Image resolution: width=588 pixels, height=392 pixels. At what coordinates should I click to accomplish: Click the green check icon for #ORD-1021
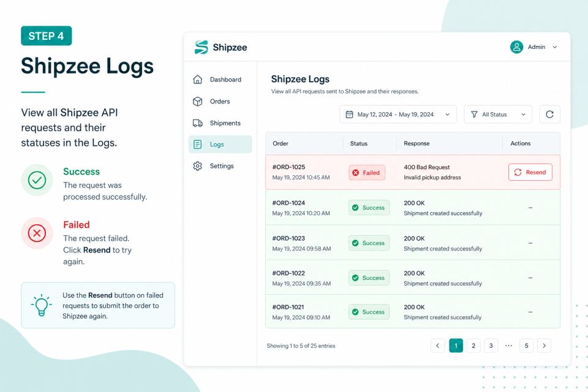click(355, 312)
